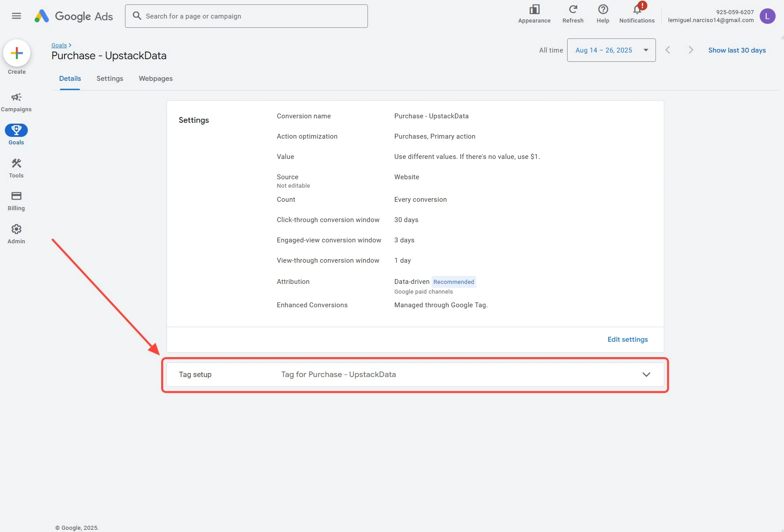This screenshot has height=532, width=784.
Task: Open the hamburger main menu
Action: tap(16, 16)
